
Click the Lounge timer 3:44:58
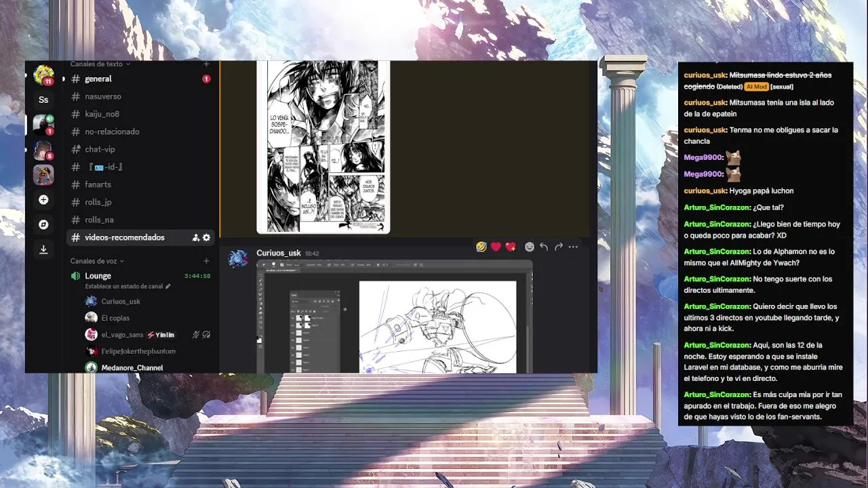[x=197, y=277]
